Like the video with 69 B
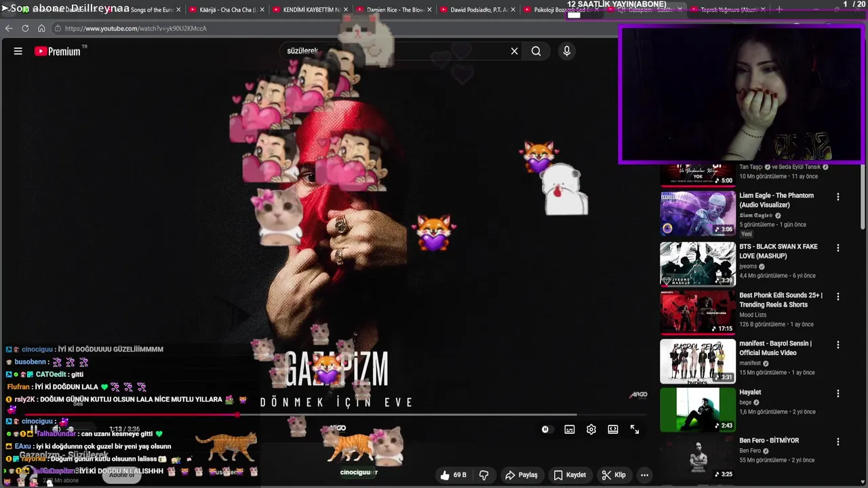The width and height of the screenshot is (868, 488). (x=453, y=475)
